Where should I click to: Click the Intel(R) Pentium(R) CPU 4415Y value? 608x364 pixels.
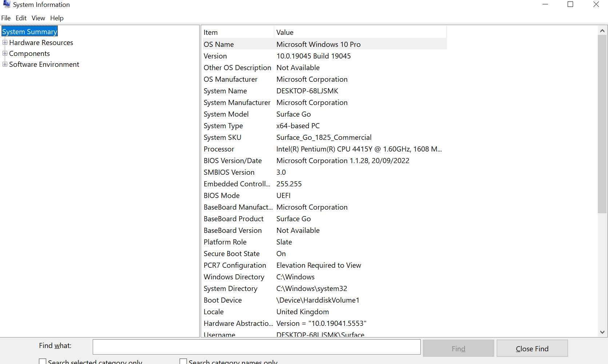pos(359,149)
